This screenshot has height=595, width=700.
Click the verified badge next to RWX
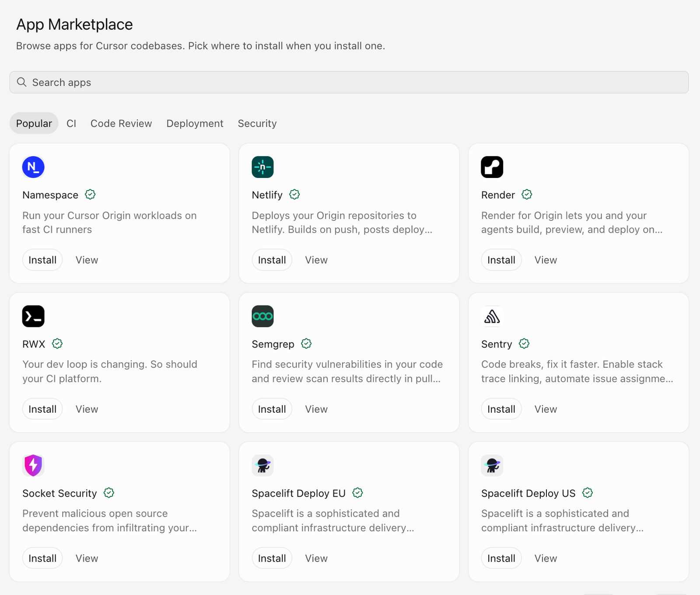pos(57,344)
